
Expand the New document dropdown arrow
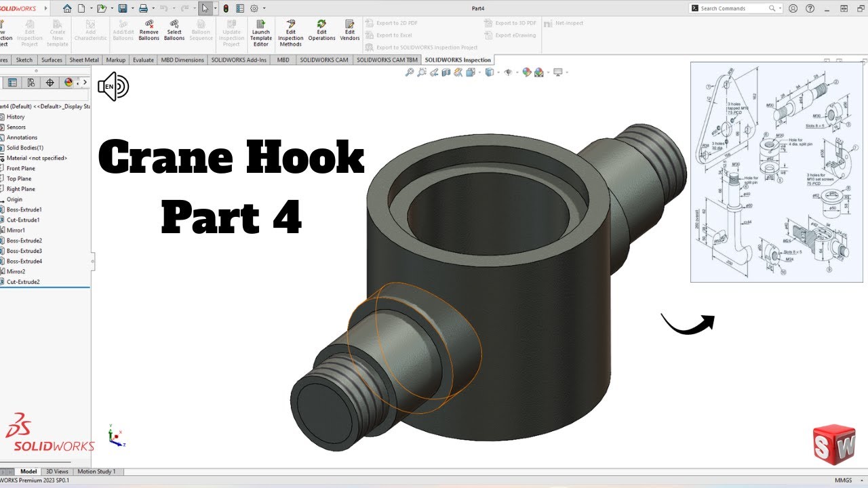90,8
